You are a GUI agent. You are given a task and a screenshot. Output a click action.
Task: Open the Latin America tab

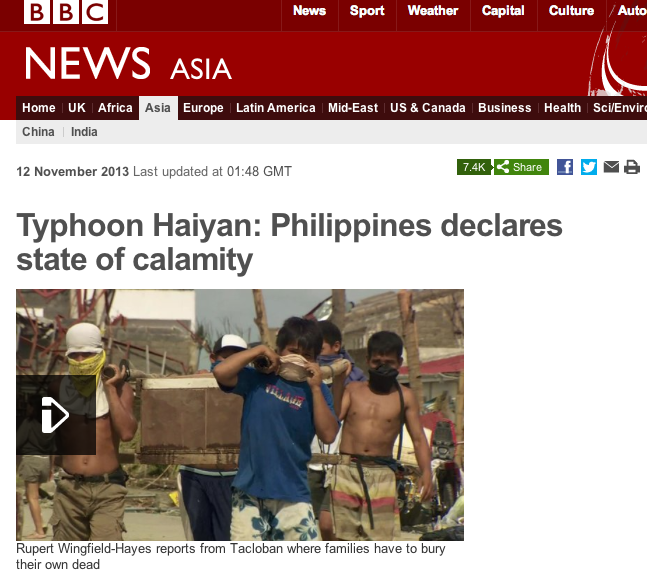pos(276,108)
